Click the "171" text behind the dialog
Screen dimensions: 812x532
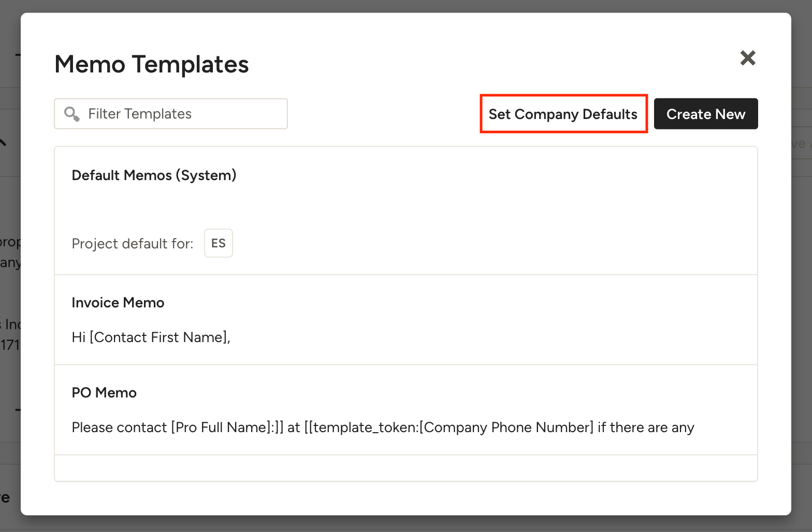point(9,345)
